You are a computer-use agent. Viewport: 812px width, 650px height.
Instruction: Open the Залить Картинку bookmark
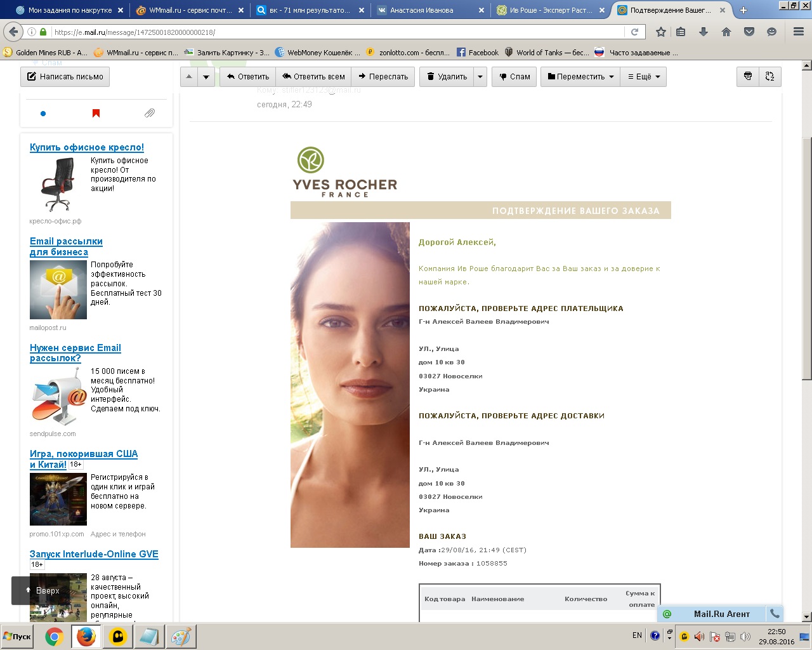[227, 53]
